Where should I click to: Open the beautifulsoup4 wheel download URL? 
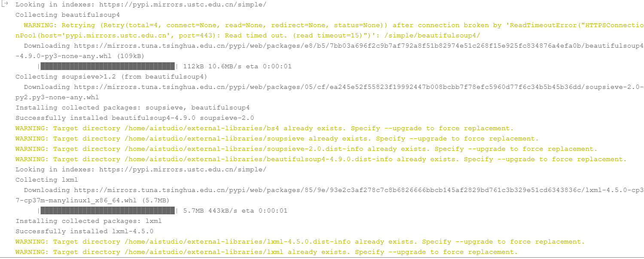click(x=330, y=51)
